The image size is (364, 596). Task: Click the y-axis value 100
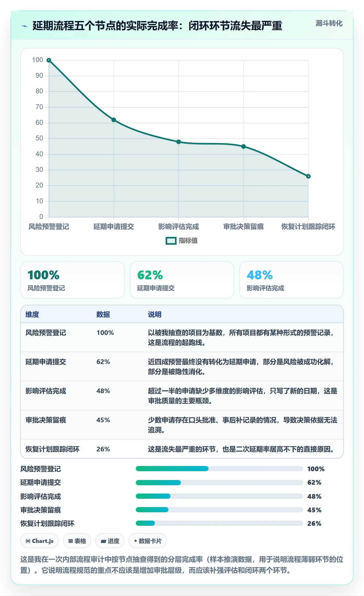[x=37, y=60]
